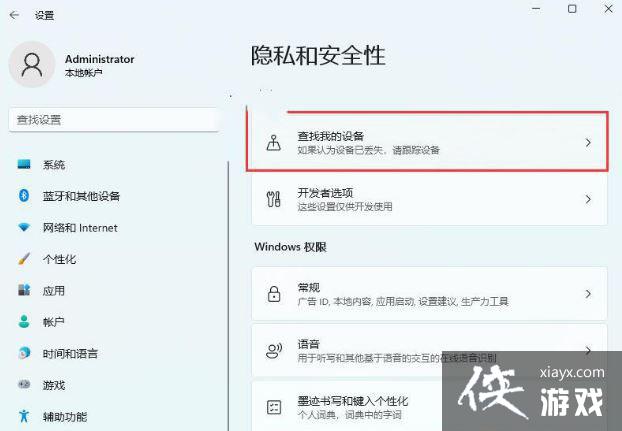Open 墨迹书写和键入个性化 settings row
The height and width of the screenshot is (431, 622).
click(x=400, y=406)
